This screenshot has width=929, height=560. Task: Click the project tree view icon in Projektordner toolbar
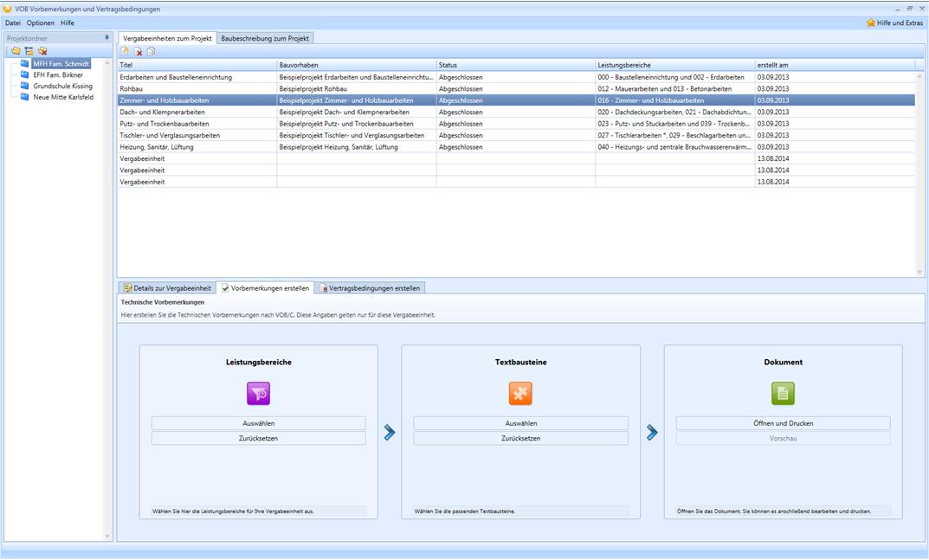(29, 51)
